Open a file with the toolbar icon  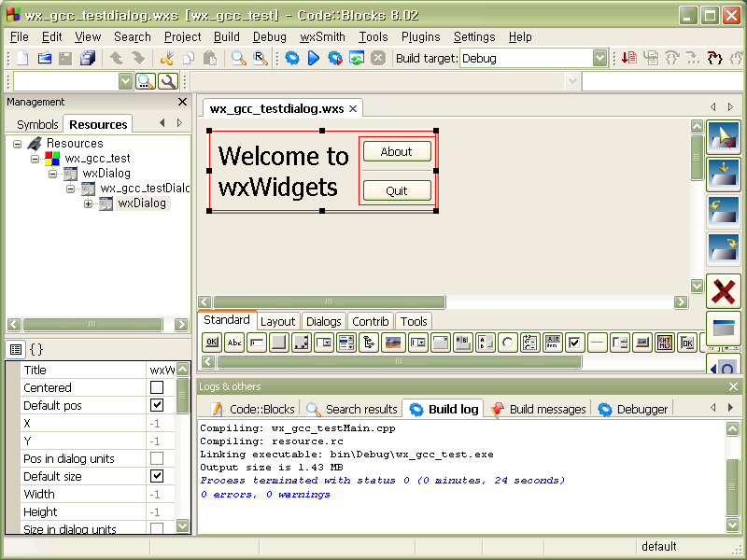(44, 59)
